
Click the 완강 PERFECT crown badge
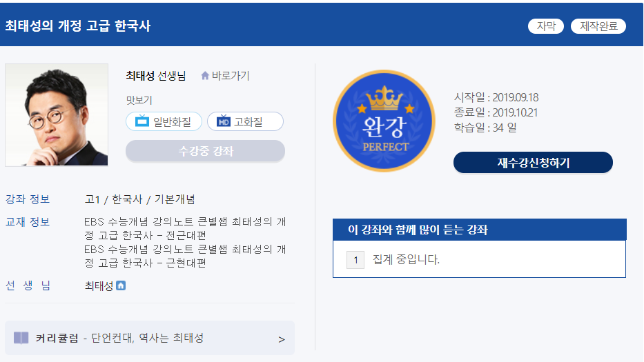(384, 121)
